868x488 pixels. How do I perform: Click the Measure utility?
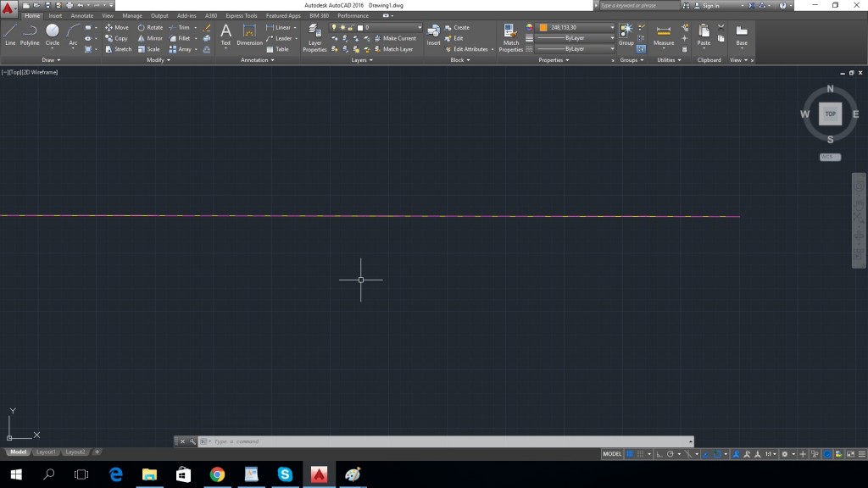[x=663, y=34]
